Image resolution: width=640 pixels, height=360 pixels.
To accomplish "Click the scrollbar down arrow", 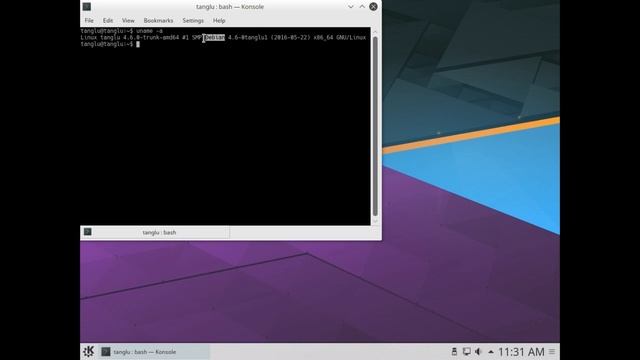I will coord(376,221).
